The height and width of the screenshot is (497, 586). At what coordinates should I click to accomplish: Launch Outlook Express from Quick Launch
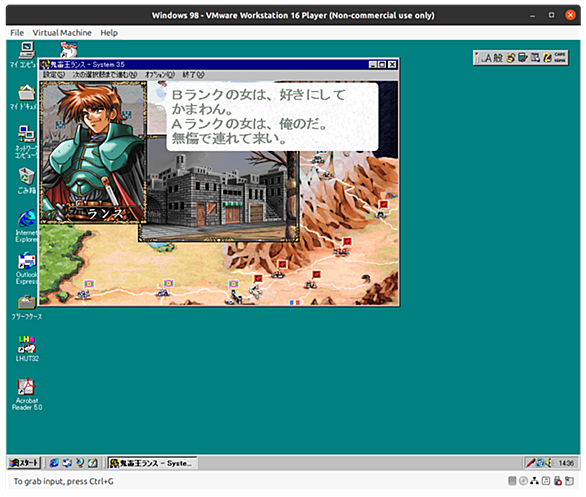tap(67, 463)
